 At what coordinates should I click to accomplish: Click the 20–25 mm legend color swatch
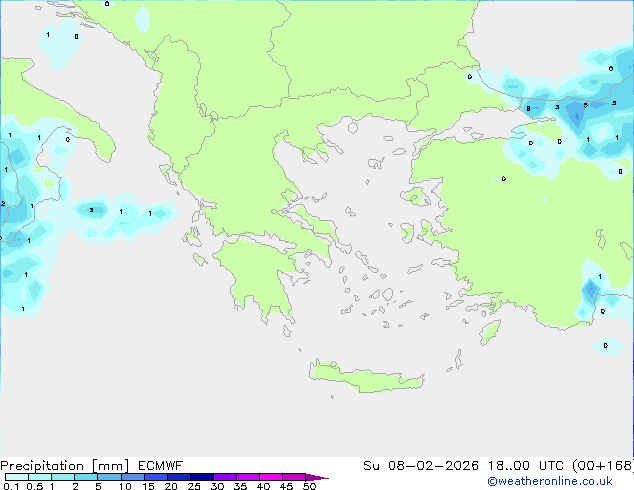178,477
